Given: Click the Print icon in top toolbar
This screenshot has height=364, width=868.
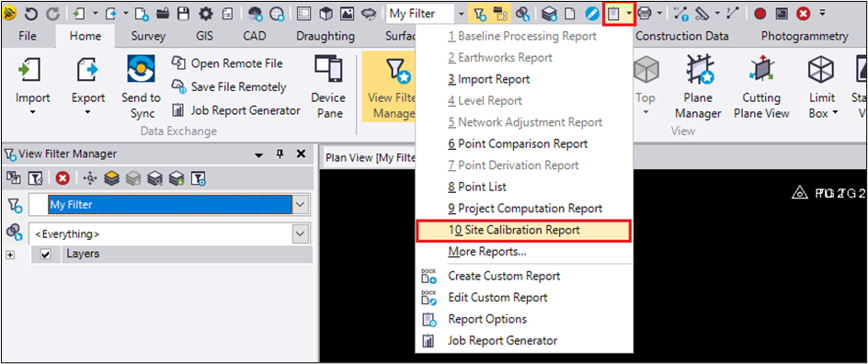Looking at the screenshot, I should (x=644, y=13).
